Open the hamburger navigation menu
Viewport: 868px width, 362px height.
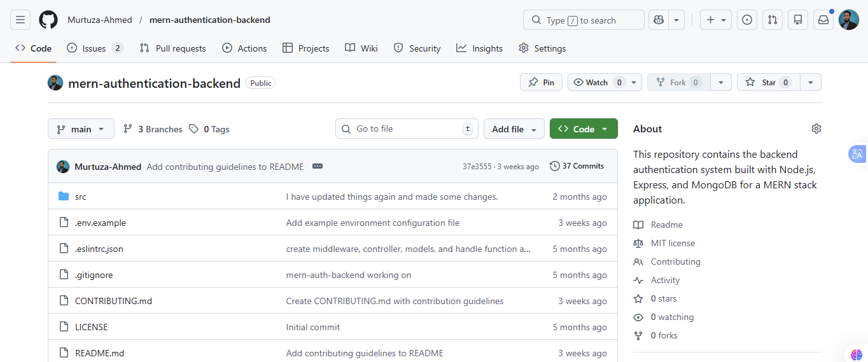click(20, 20)
